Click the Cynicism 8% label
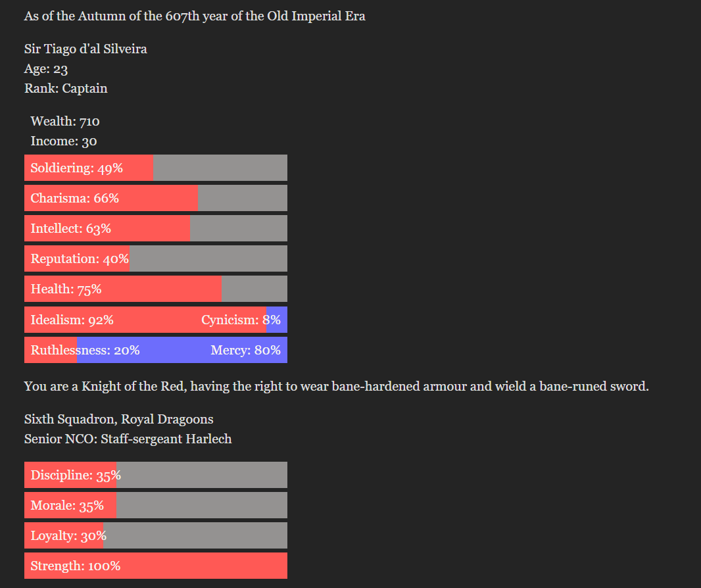The width and height of the screenshot is (701, 588). point(241,320)
